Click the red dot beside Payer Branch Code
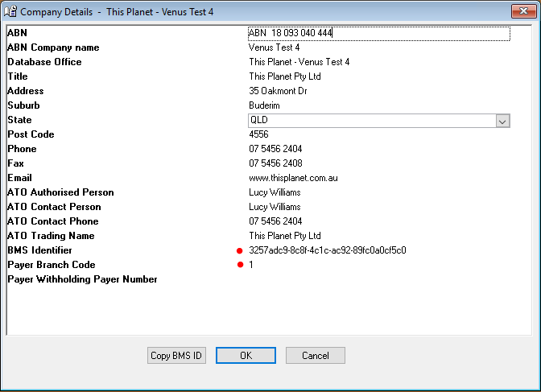This screenshot has height=392, width=541. point(240,265)
